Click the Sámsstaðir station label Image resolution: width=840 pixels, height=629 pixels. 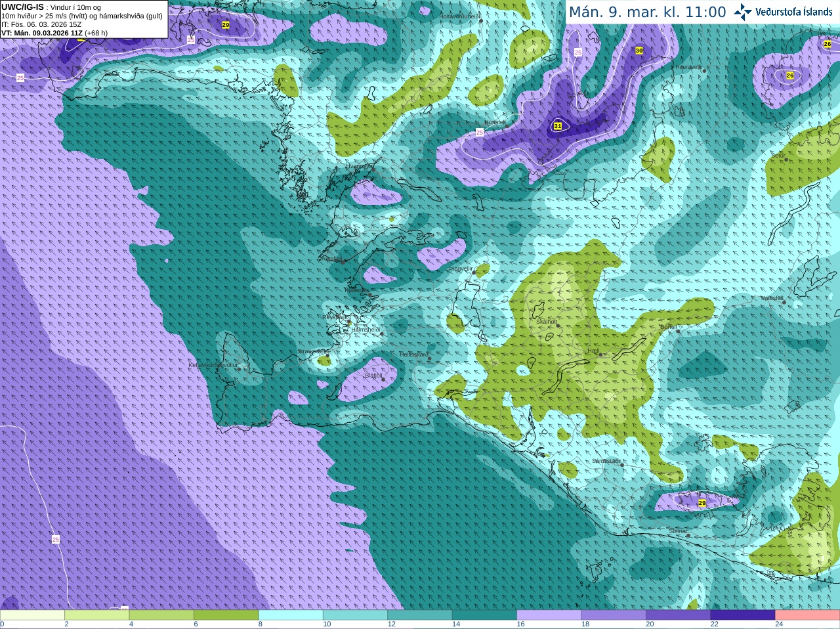(606, 461)
